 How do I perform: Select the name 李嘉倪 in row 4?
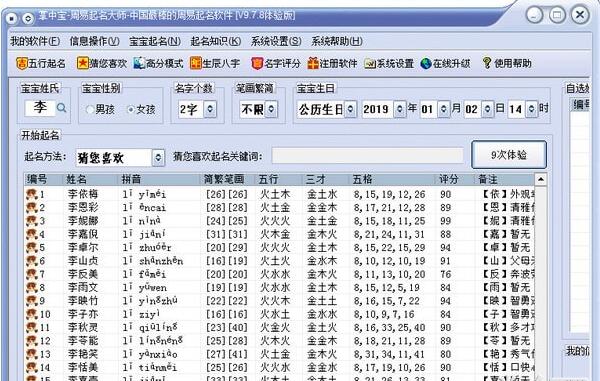(83, 234)
